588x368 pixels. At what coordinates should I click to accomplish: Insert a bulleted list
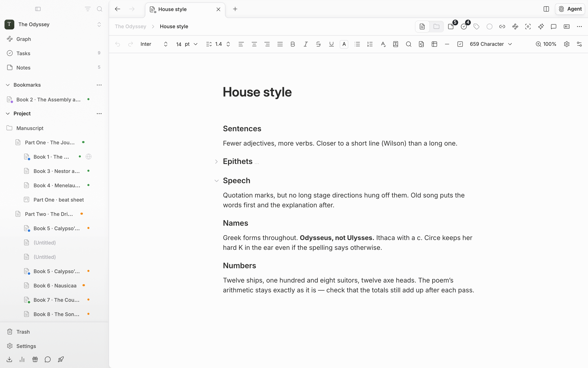click(357, 44)
